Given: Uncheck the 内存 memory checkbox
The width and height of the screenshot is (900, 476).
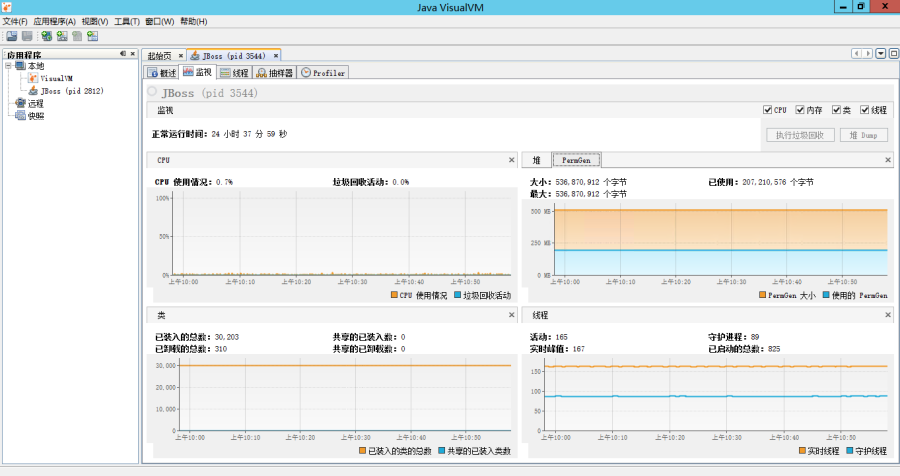Looking at the screenshot, I should pos(800,110).
